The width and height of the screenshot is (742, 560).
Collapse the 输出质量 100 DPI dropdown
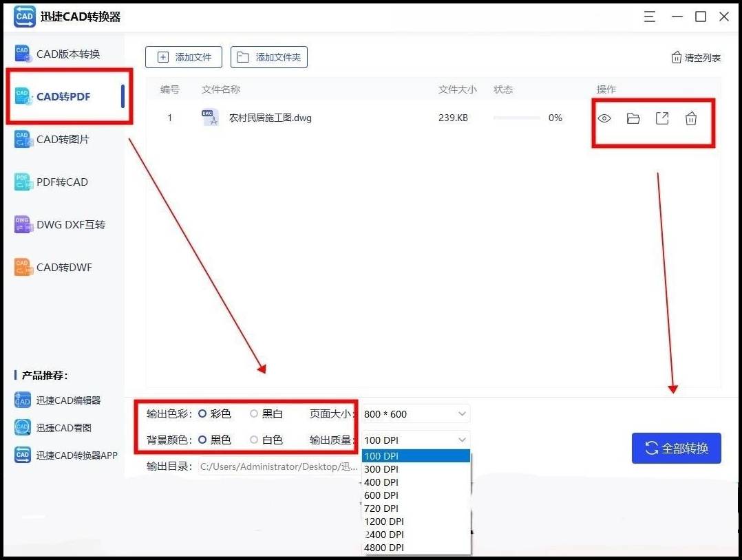pos(416,440)
